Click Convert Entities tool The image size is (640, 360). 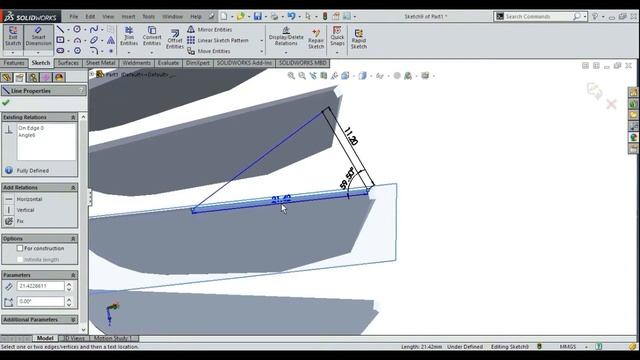coord(152,37)
